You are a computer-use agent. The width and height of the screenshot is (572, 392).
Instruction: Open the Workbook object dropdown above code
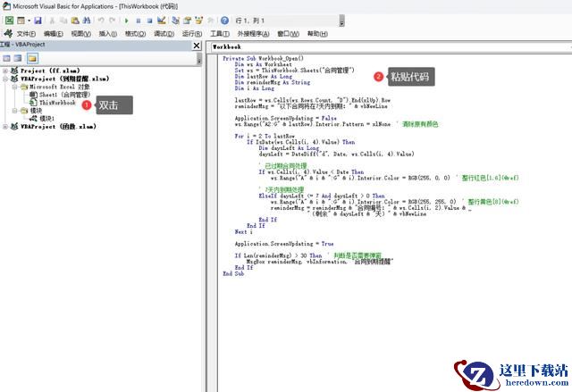[391, 46]
